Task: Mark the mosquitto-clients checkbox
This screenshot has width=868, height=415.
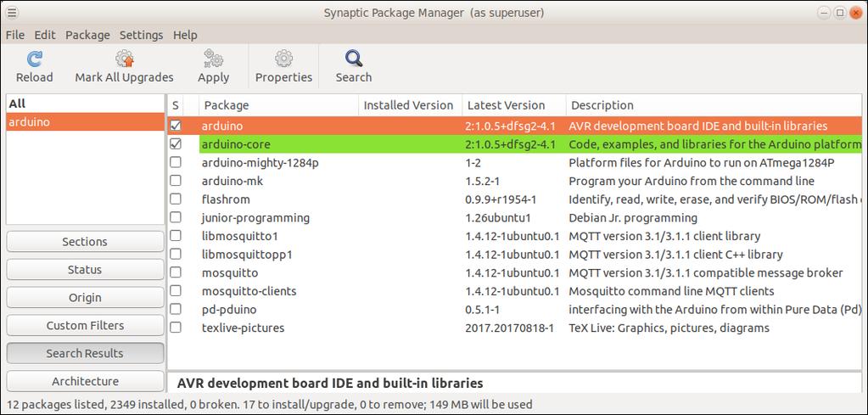Action: tap(176, 290)
